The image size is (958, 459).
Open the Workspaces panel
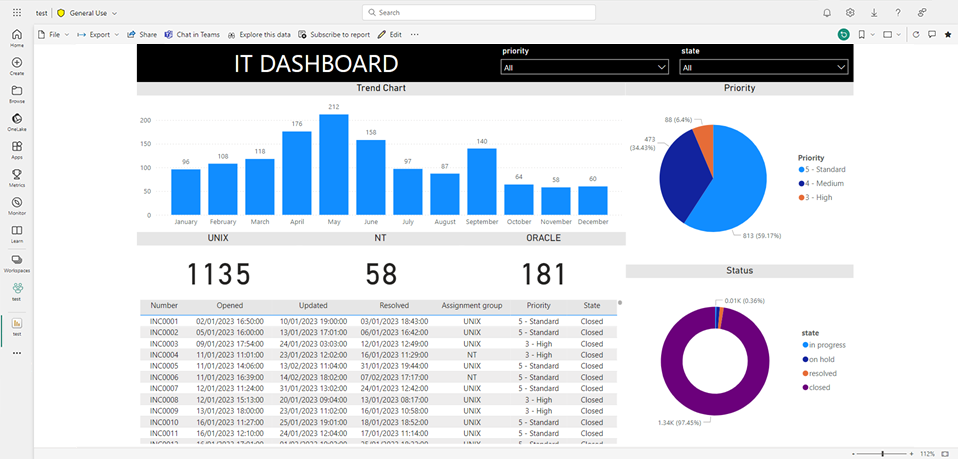pos(17,262)
